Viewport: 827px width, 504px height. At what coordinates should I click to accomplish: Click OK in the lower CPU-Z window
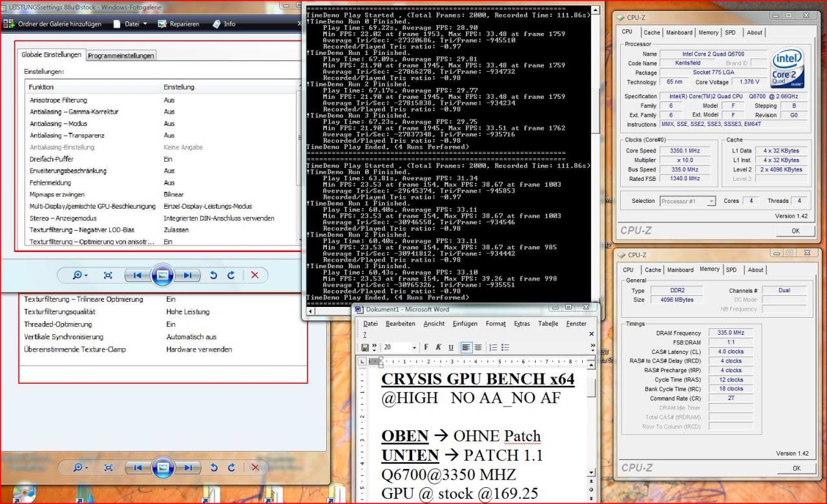pyautogui.click(x=796, y=468)
